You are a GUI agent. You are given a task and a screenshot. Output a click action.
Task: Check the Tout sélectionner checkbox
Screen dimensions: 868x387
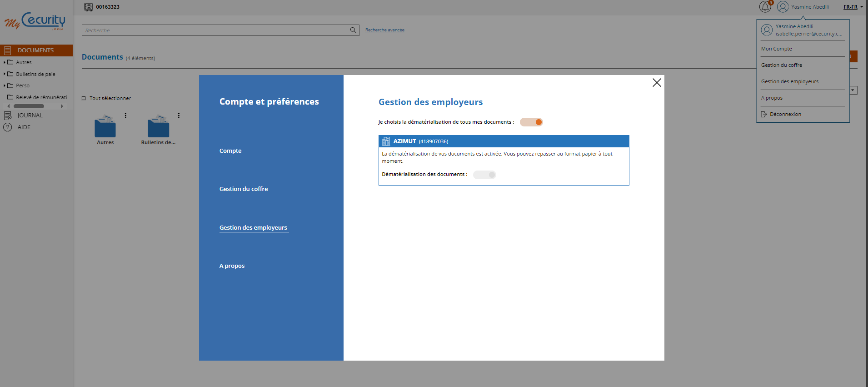pos(84,98)
